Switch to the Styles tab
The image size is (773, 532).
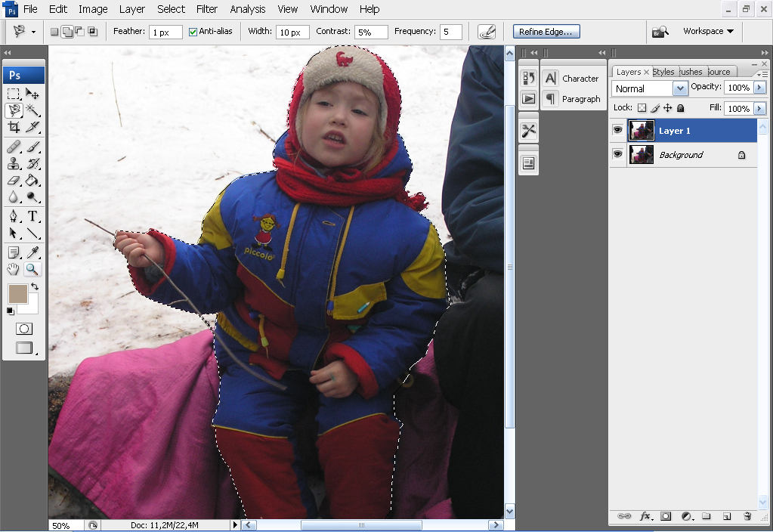click(663, 72)
